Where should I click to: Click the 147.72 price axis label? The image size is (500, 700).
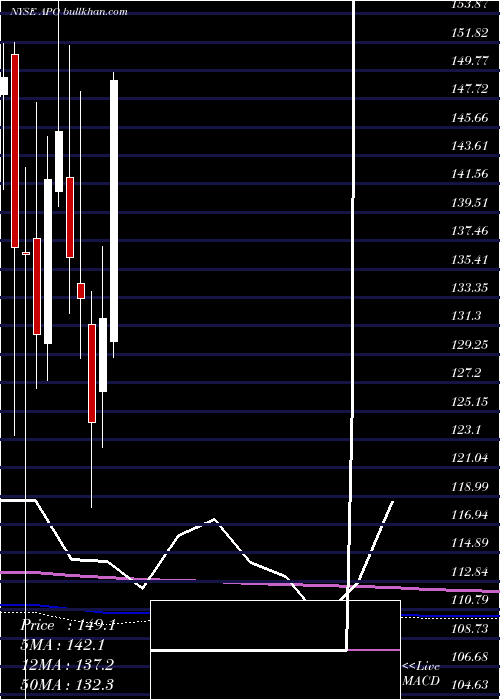(x=470, y=90)
